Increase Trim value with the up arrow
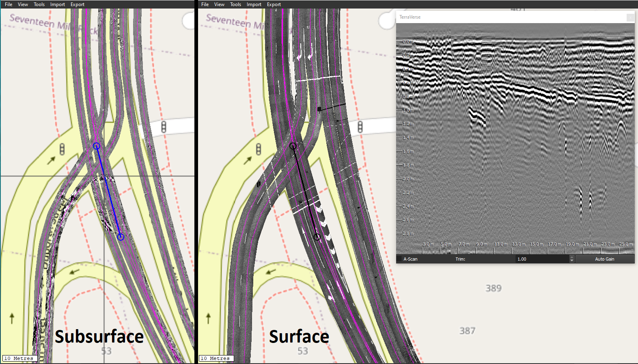The height and width of the screenshot is (364, 638). [572, 257]
